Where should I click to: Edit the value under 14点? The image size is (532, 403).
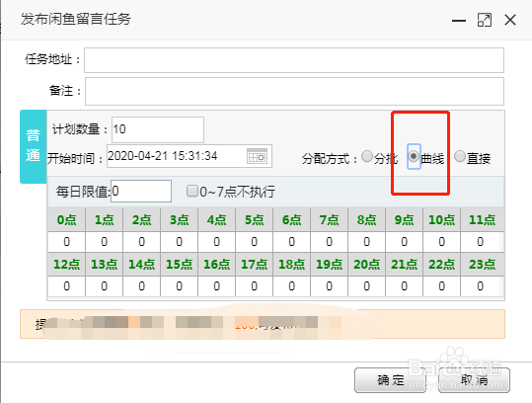pos(141,286)
